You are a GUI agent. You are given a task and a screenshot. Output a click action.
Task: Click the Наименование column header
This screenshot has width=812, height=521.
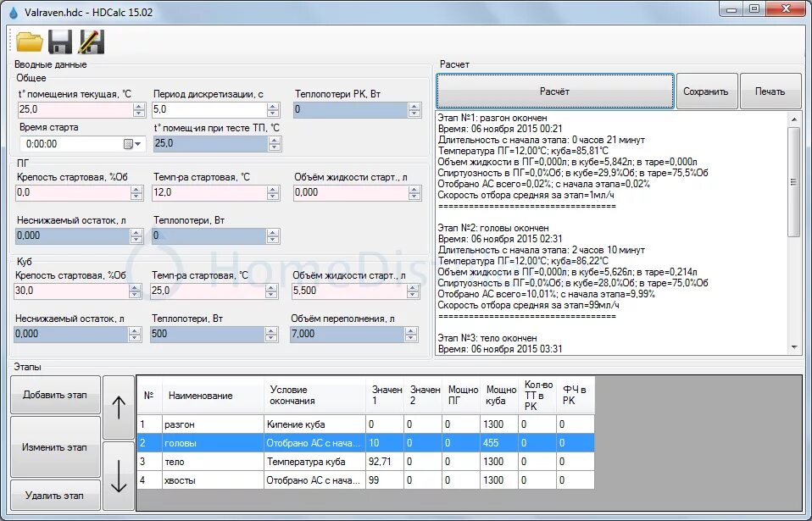point(213,396)
